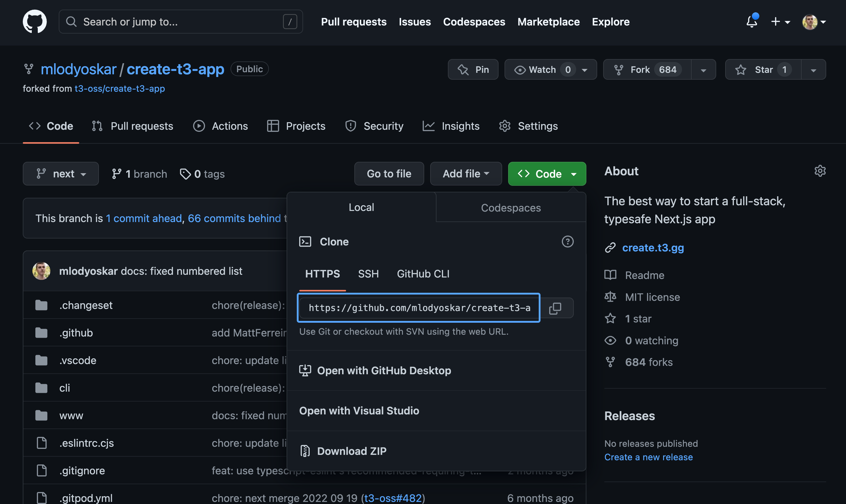View the 1 branch link
This screenshot has height=504, width=846.
[139, 174]
